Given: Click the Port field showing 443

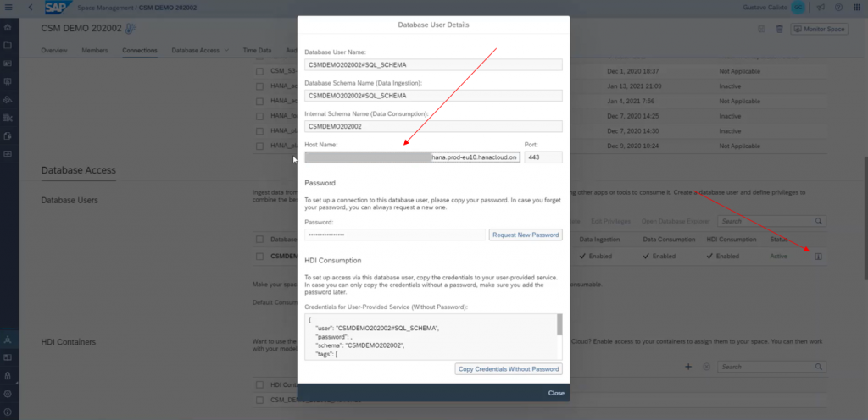Looking at the screenshot, I should tap(543, 157).
